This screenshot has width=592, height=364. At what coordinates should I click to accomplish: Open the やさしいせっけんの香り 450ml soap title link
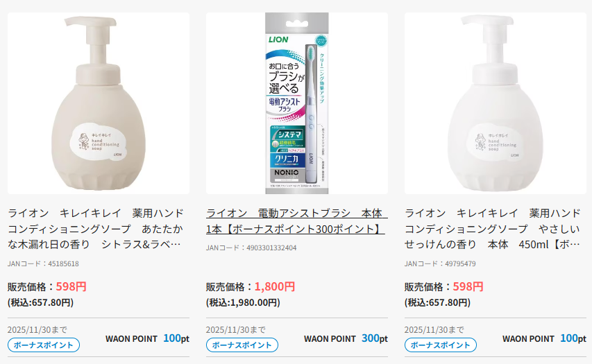(493, 229)
